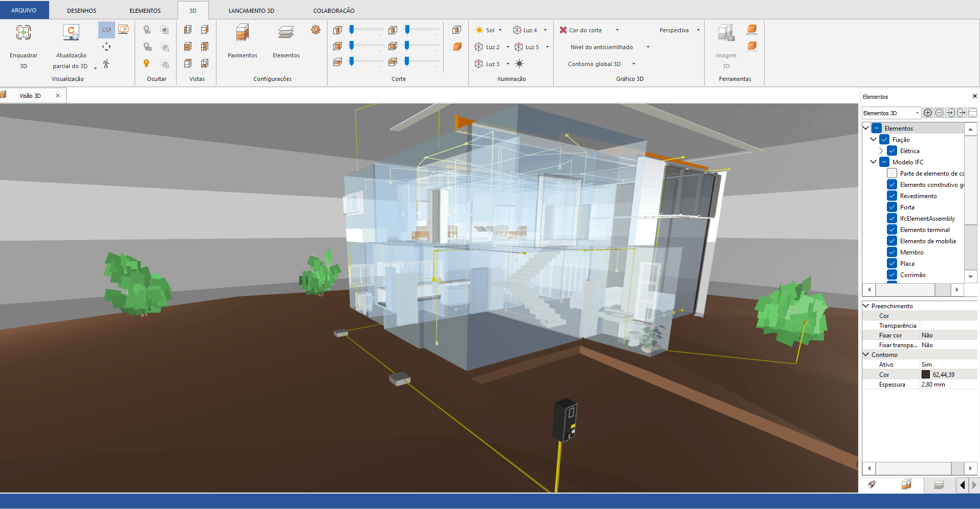The image size is (980, 509).
Task: Click the stacked layers icon at panel bottom
Action: click(x=939, y=484)
